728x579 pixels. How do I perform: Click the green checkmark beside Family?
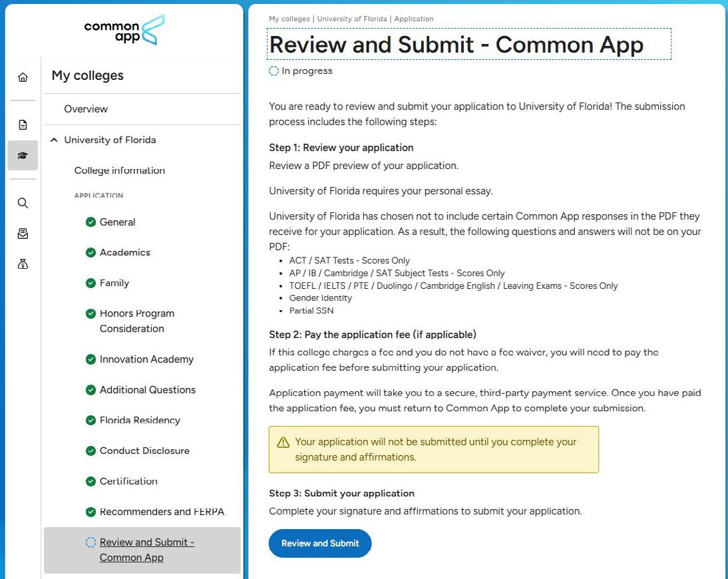click(91, 284)
